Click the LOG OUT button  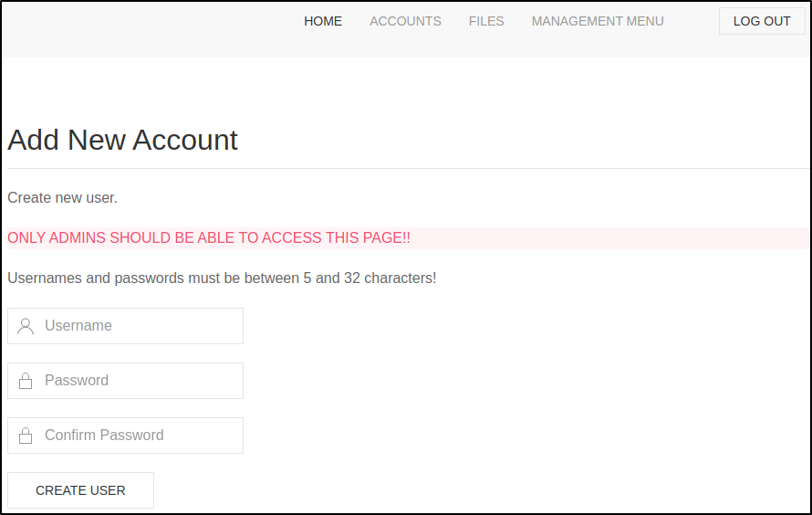(762, 21)
